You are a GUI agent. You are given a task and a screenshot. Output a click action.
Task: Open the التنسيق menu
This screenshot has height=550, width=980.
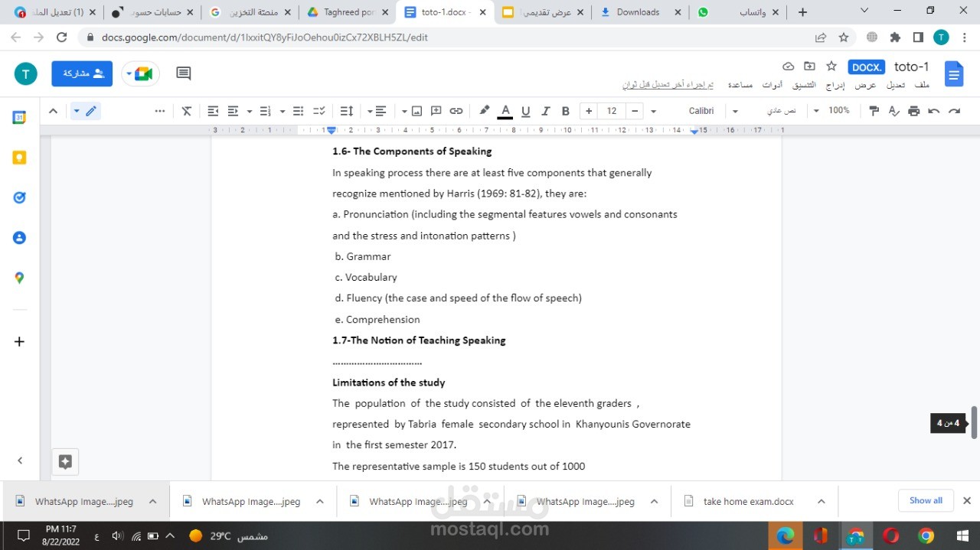click(x=803, y=85)
